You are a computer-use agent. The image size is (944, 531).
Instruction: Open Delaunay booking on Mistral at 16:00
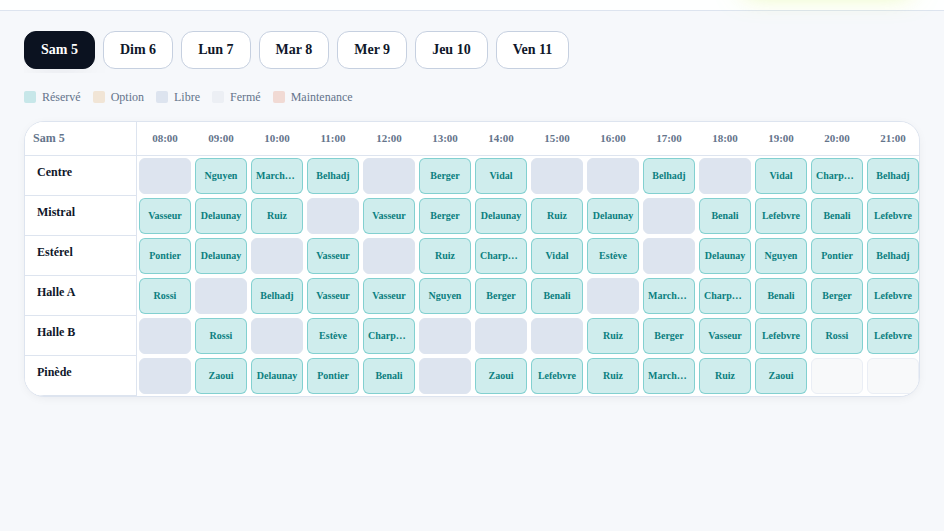tap(613, 216)
